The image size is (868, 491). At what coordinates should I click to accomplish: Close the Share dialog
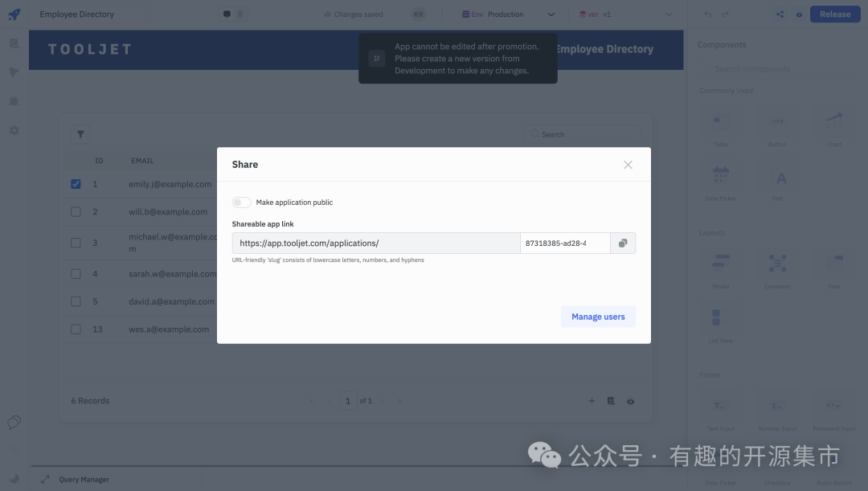pyautogui.click(x=628, y=165)
